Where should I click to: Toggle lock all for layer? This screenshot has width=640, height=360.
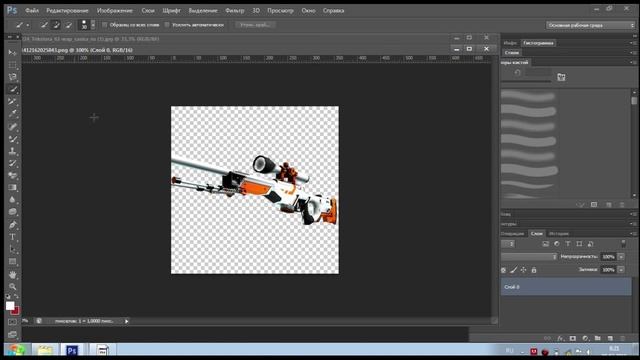click(534, 270)
